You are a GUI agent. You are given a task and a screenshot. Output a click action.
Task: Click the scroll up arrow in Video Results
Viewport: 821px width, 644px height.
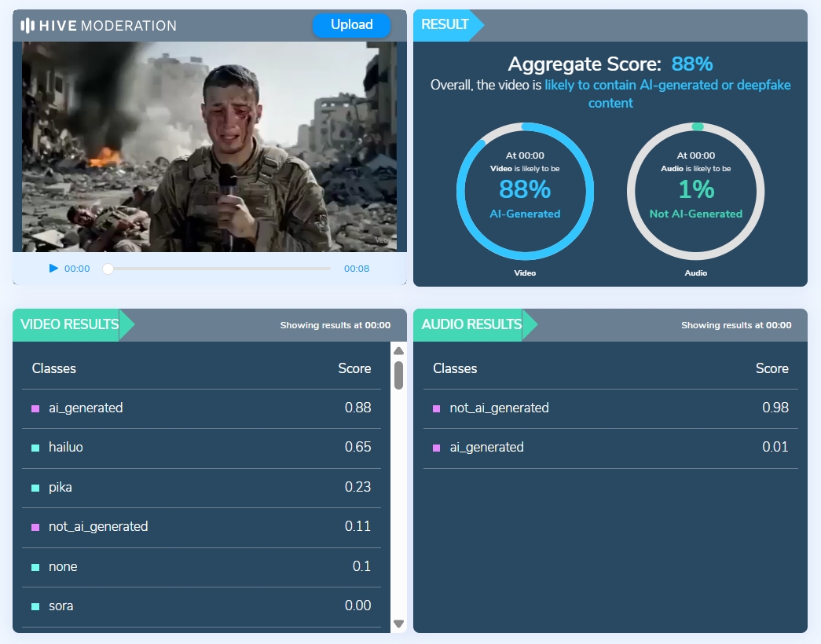[398, 350]
